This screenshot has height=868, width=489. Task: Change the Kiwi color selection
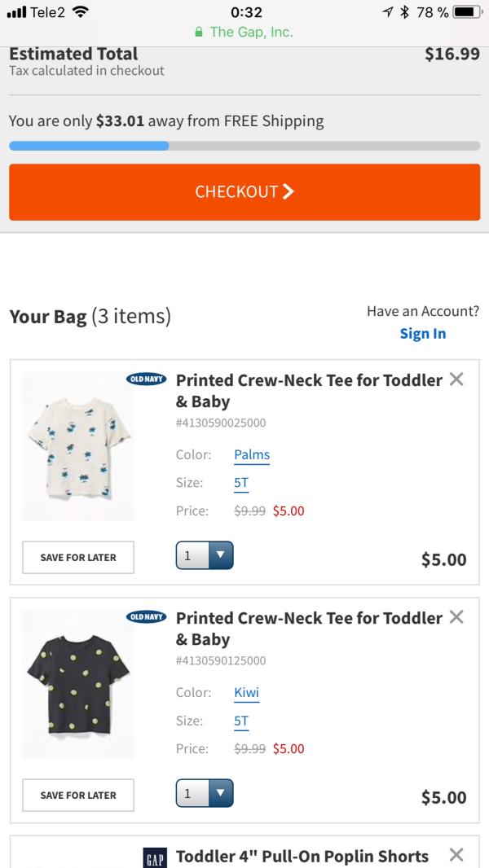tap(246, 692)
